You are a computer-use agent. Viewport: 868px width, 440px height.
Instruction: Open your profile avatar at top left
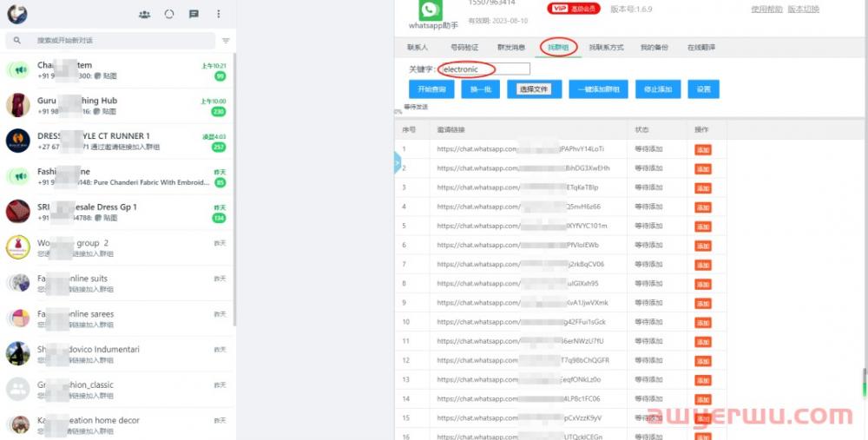(17, 15)
